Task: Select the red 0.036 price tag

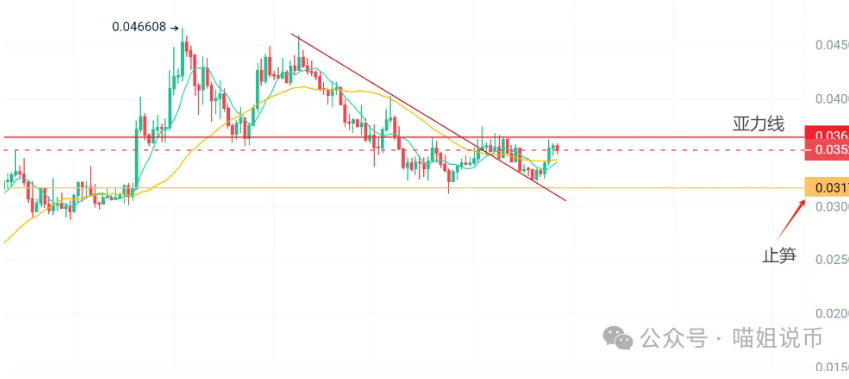Action: (x=827, y=134)
